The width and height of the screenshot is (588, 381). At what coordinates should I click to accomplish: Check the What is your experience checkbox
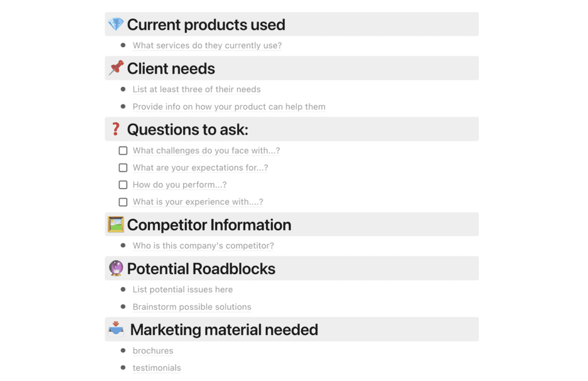(123, 202)
